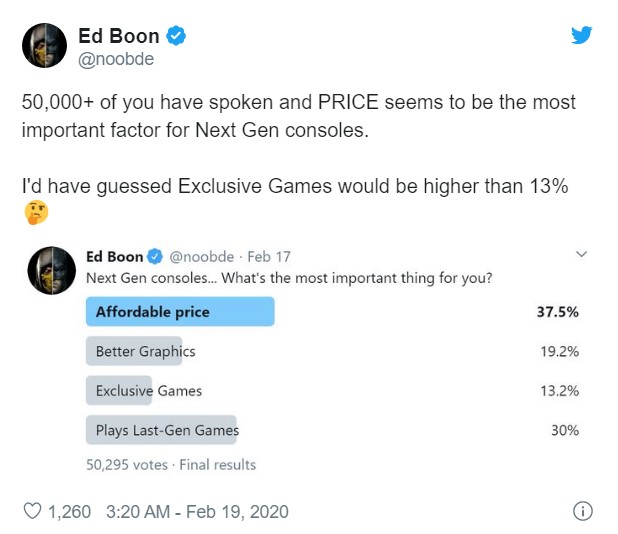Click the verified badge in the quoted tweet

point(155,257)
